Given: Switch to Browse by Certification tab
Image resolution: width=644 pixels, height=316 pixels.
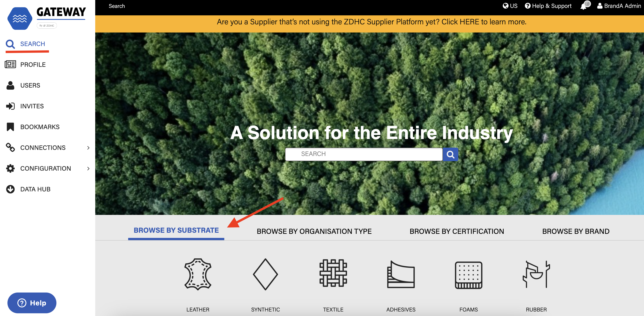Looking at the screenshot, I should (456, 231).
